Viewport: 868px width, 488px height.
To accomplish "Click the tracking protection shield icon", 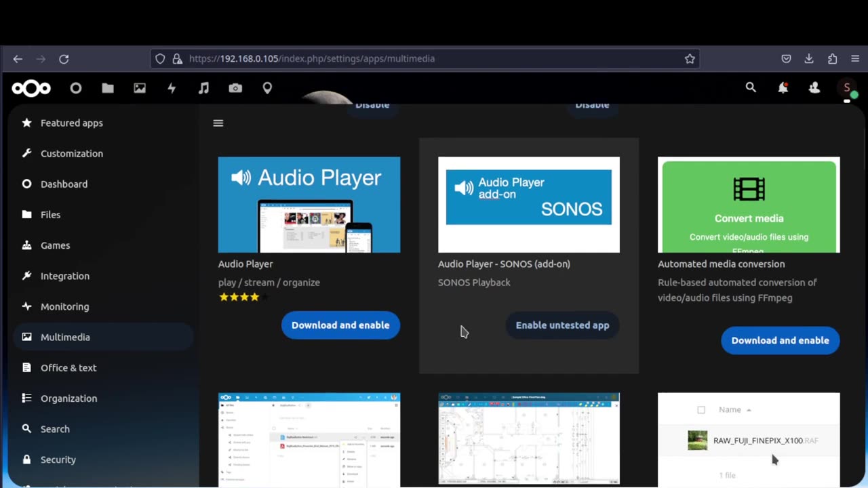I will point(160,59).
